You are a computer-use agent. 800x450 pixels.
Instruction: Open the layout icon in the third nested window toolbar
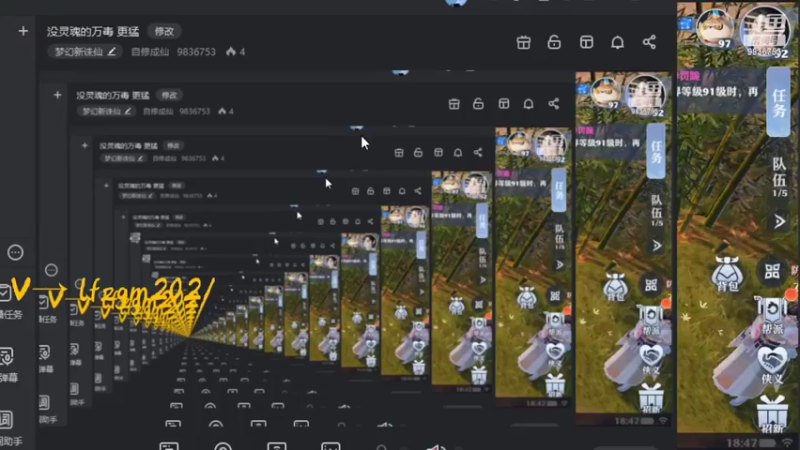click(x=438, y=153)
